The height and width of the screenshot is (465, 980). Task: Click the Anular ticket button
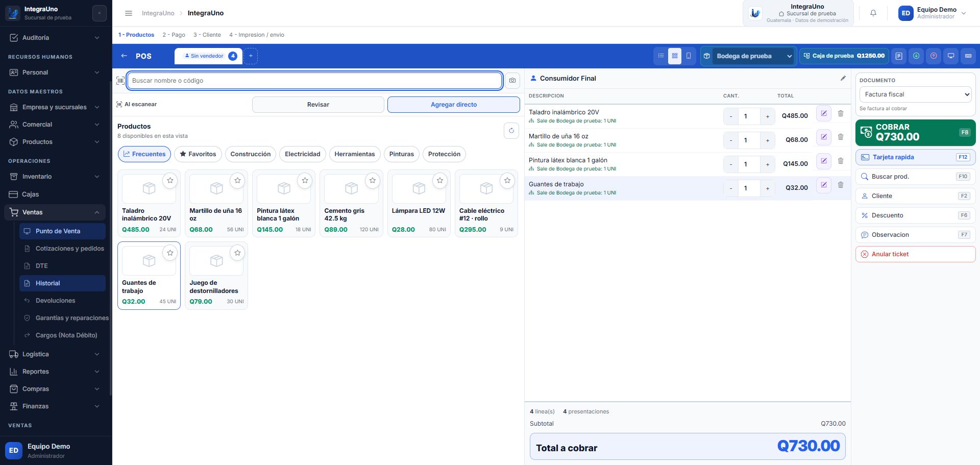(915, 254)
